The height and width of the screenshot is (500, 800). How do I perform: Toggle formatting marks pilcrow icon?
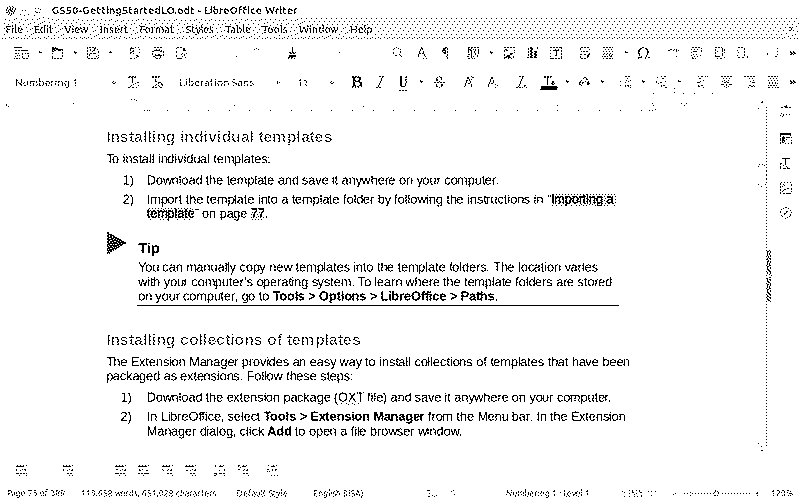point(445,52)
